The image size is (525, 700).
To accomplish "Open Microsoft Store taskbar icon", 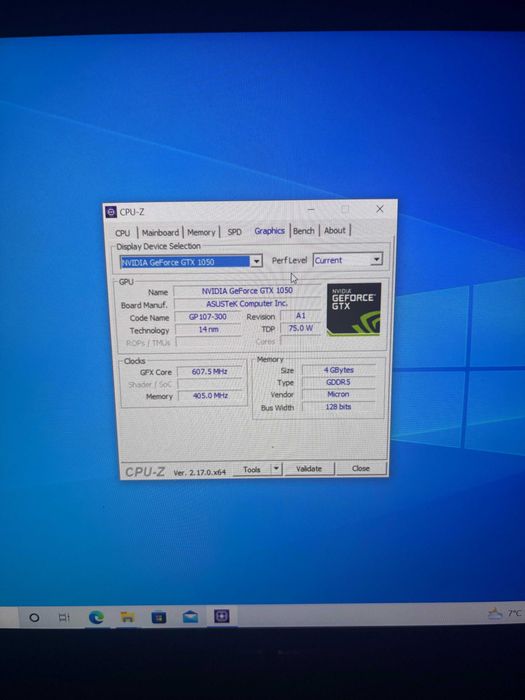I will [158, 617].
